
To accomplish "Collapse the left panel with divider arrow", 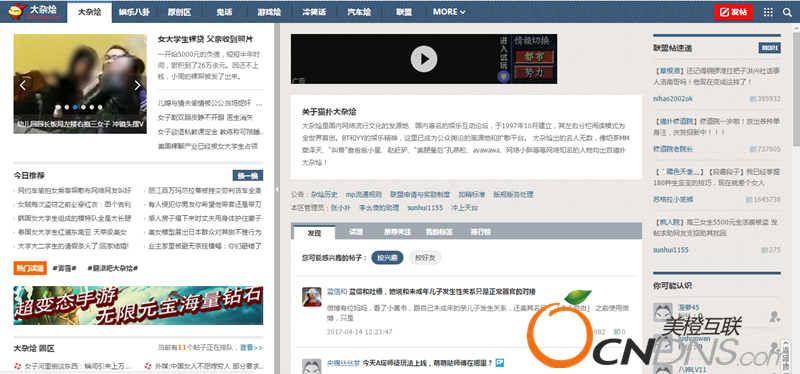I will point(277,189).
